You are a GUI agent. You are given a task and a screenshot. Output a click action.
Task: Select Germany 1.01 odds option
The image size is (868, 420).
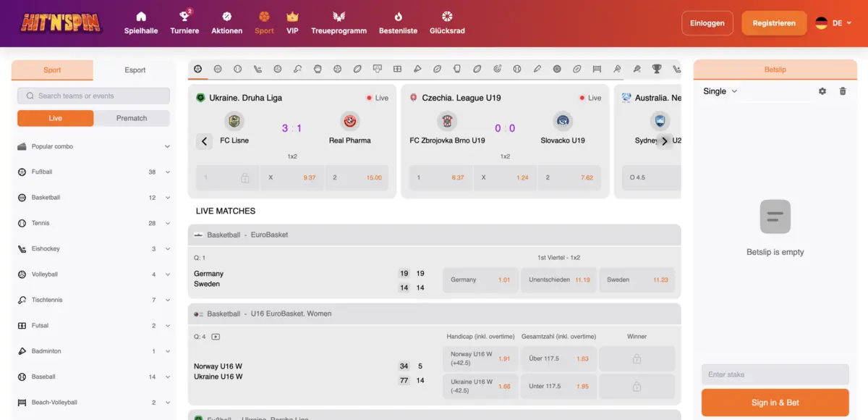[x=480, y=280]
